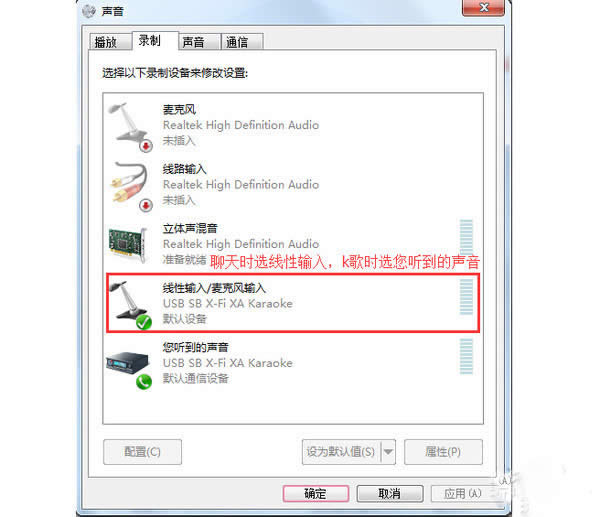Click the 取消 button
600x517 pixels.
point(390,494)
